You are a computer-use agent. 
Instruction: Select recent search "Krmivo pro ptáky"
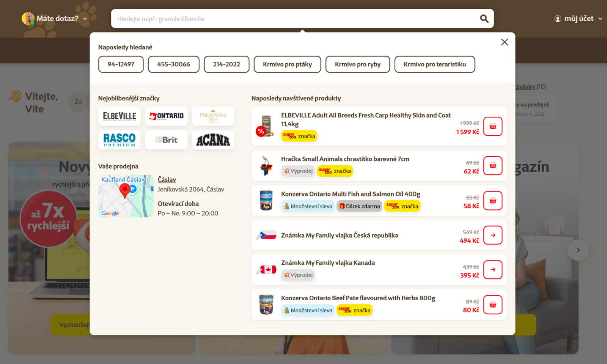click(x=287, y=64)
